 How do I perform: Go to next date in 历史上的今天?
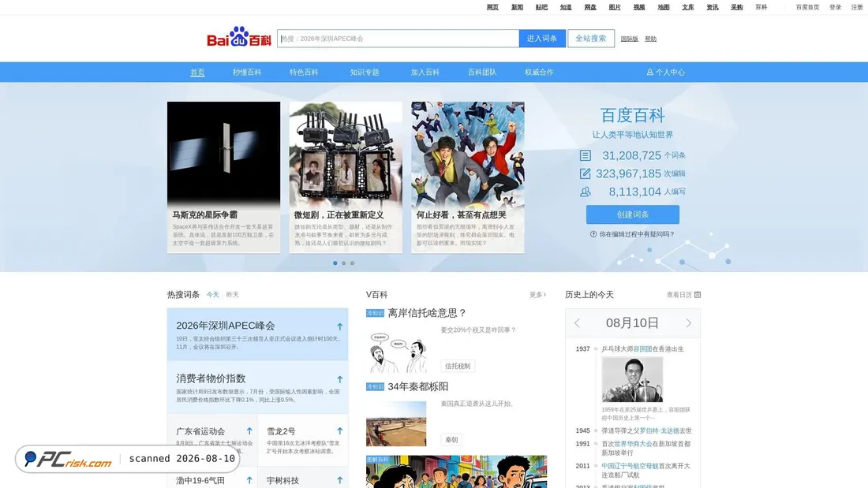[x=689, y=323]
